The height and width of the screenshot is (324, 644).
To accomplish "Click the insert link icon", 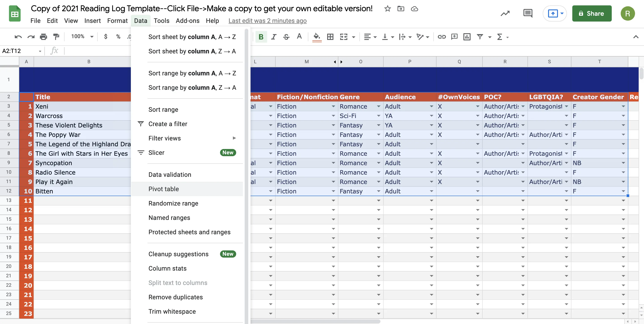I will (x=441, y=37).
